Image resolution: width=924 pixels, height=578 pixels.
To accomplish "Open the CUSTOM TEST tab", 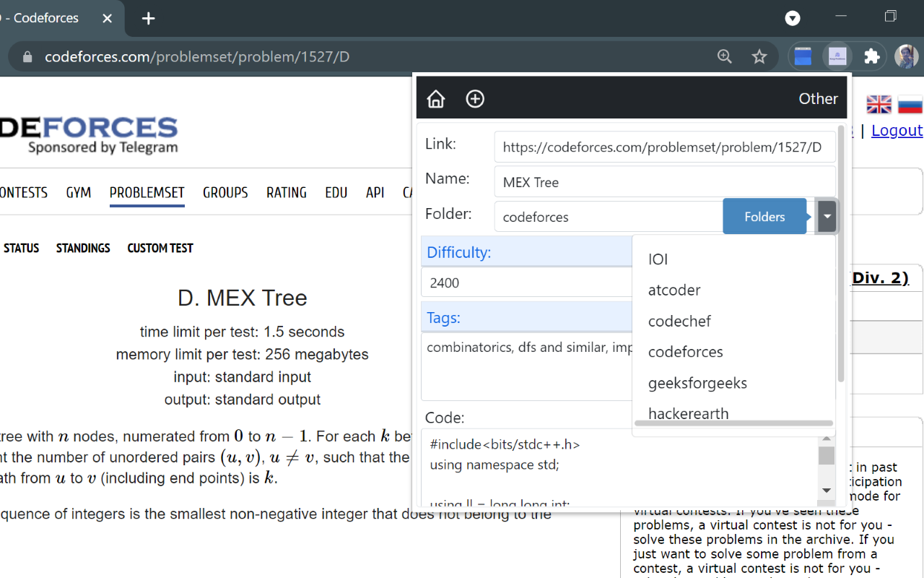I will tap(160, 248).
